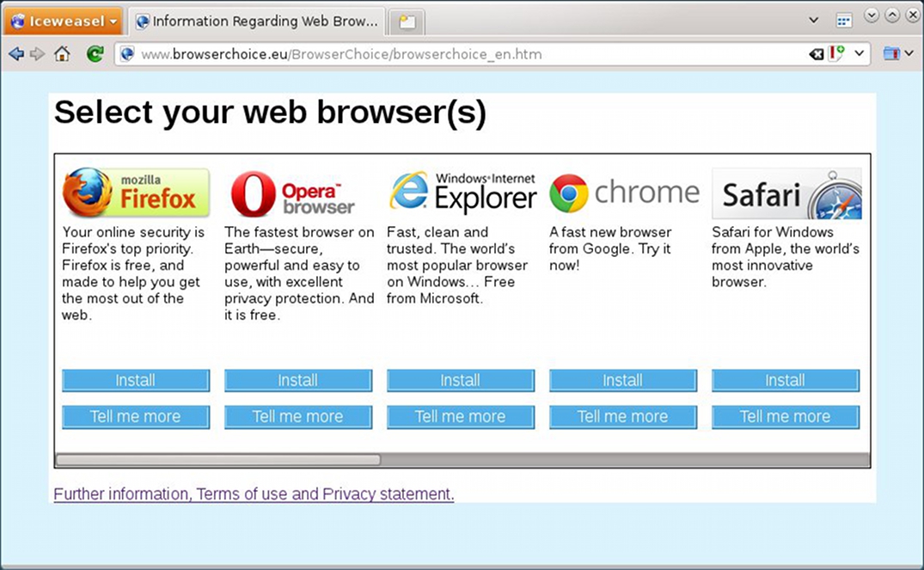Click the 'Select your web browser(s)' heading

[x=271, y=112]
